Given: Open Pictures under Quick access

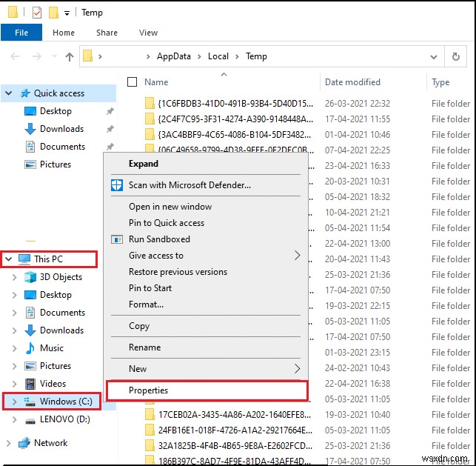Looking at the screenshot, I should 56,164.
